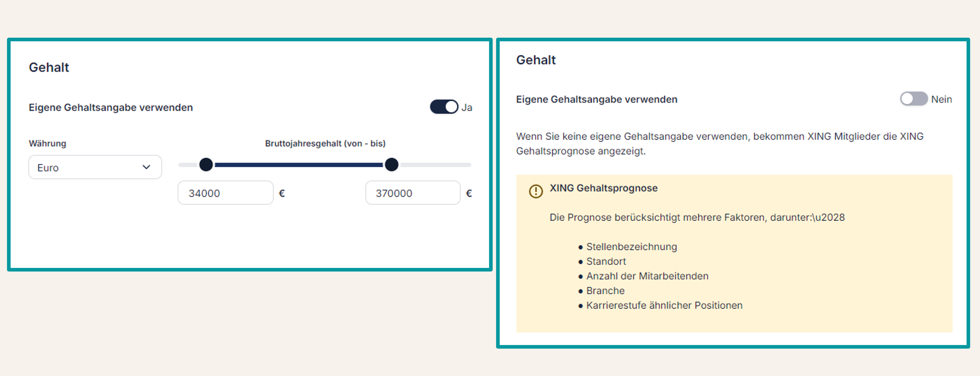Click the euro symbol beside the maximum salary field
Image resolution: width=980 pixels, height=376 pixels.
point(469,193)
